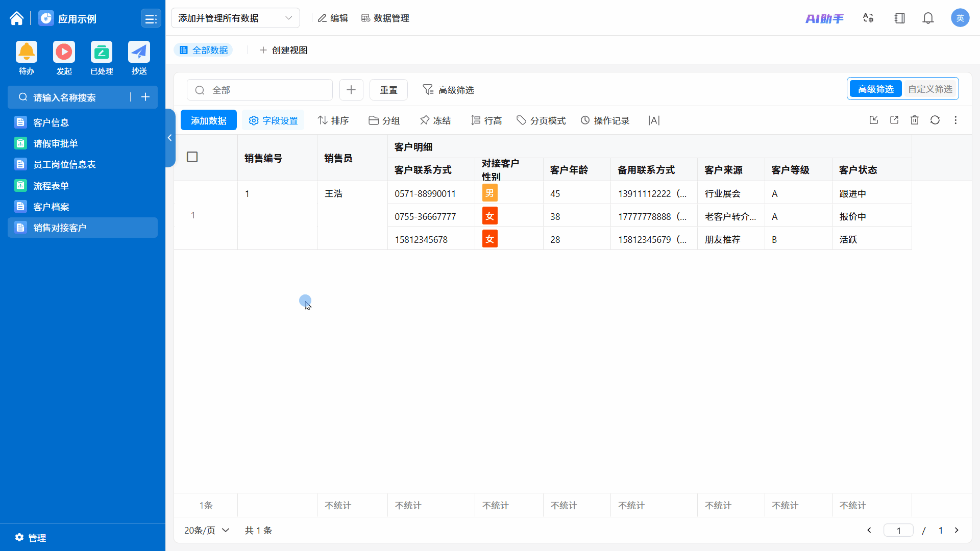Expand the 添加并管理所有数据 dropdown
The height and width of the screenshot is (551, 980).
tap(235, 18)
